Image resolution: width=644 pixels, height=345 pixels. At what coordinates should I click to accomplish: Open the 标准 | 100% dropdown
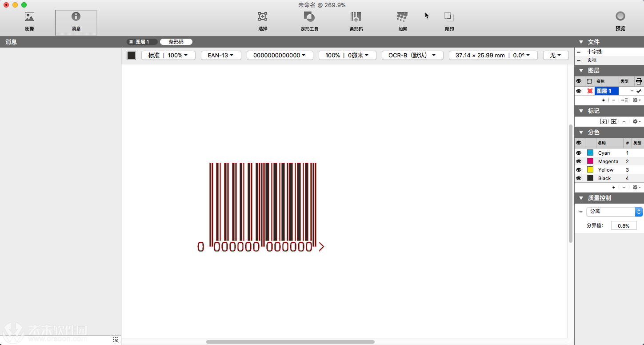click(x=168, y=55)
